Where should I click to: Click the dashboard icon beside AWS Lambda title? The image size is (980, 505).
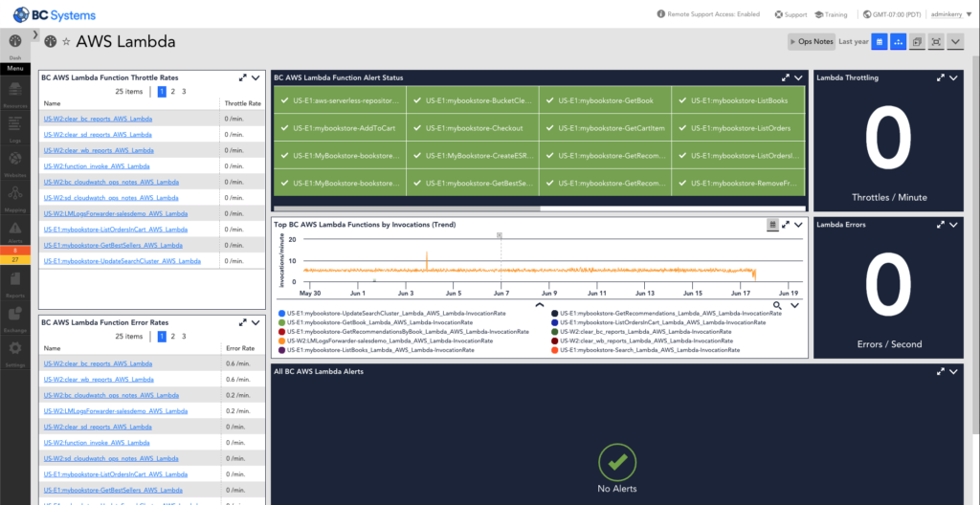pos(51,42)
